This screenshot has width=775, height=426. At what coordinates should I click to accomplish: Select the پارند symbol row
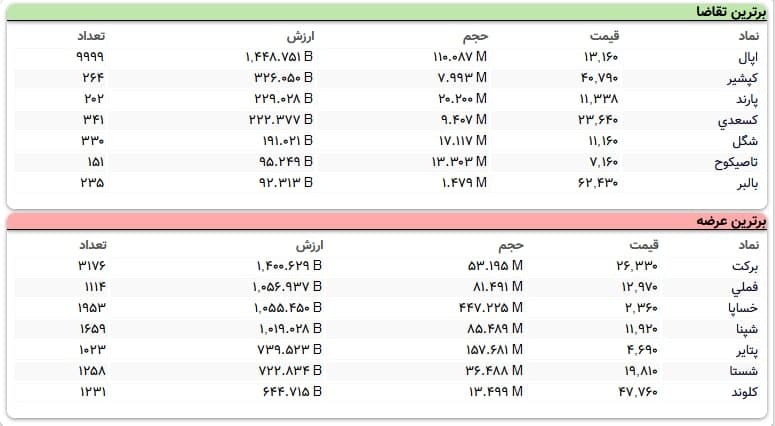pyautogui.click(x=744, y=99)
